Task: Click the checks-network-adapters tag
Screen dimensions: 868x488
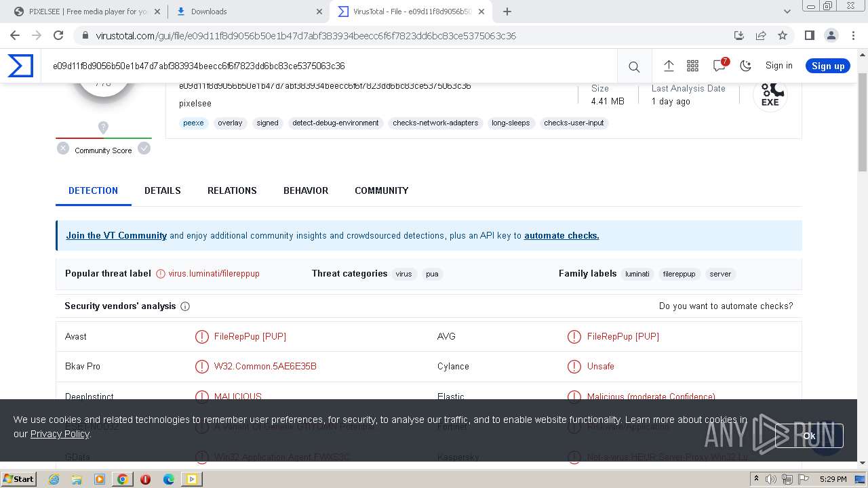Action: point(435,123)
